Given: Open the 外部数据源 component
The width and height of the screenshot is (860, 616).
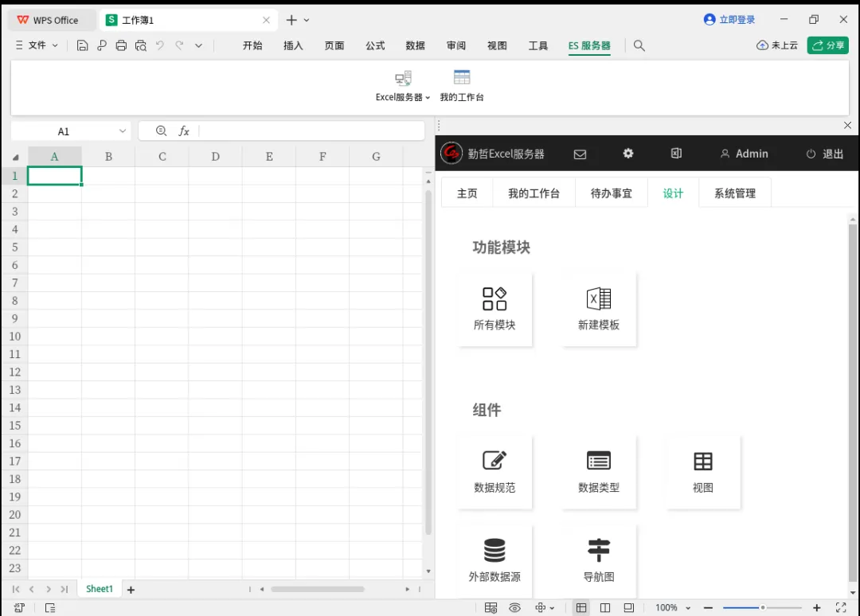Looking at the screenshot, I should [x=494, y=560].
